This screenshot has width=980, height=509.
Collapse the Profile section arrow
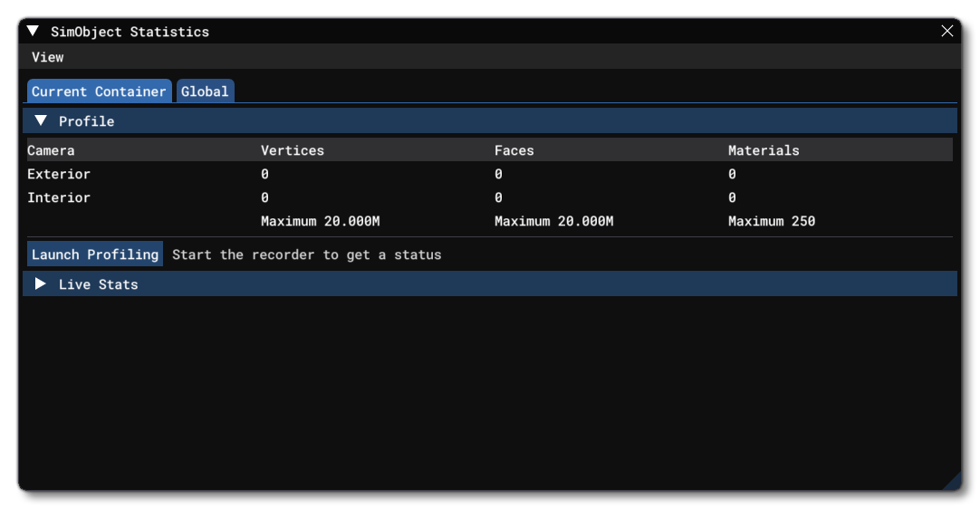click(41, 120)
